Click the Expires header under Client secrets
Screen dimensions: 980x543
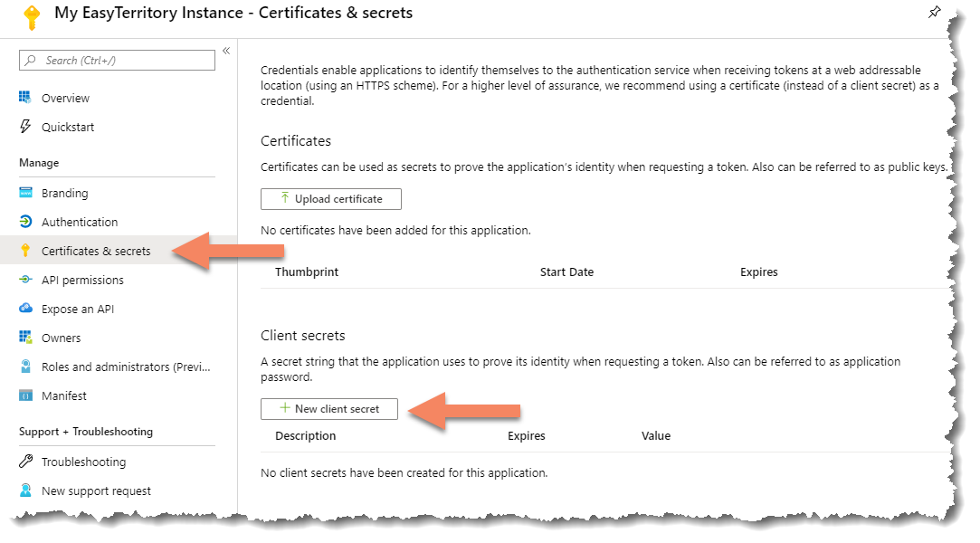[x=527, y=435]
